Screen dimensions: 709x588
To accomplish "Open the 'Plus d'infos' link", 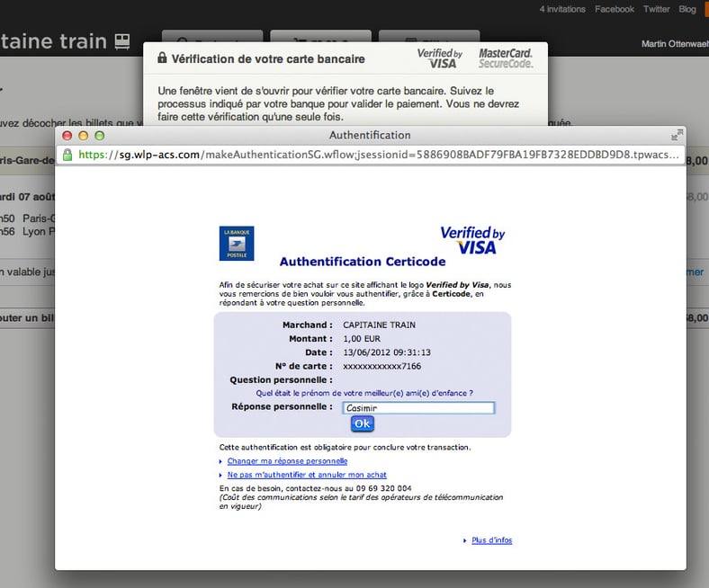I will point(492,540).
